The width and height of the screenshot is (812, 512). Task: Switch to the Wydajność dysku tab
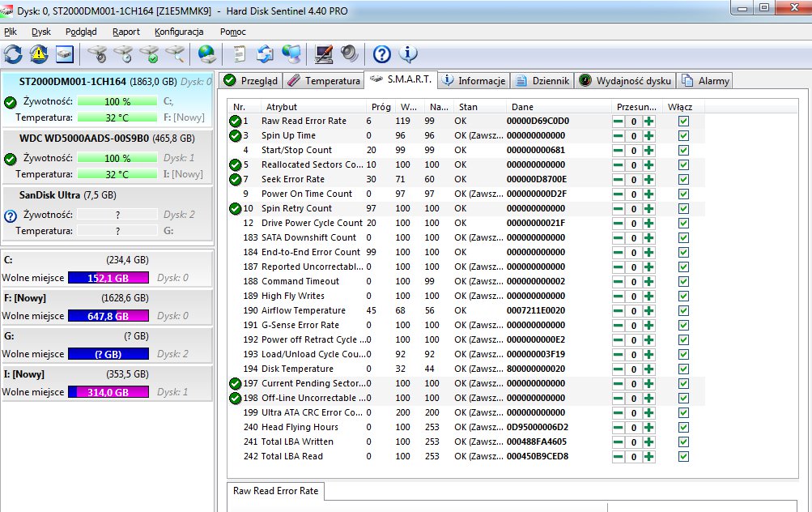tap(625, 81)
